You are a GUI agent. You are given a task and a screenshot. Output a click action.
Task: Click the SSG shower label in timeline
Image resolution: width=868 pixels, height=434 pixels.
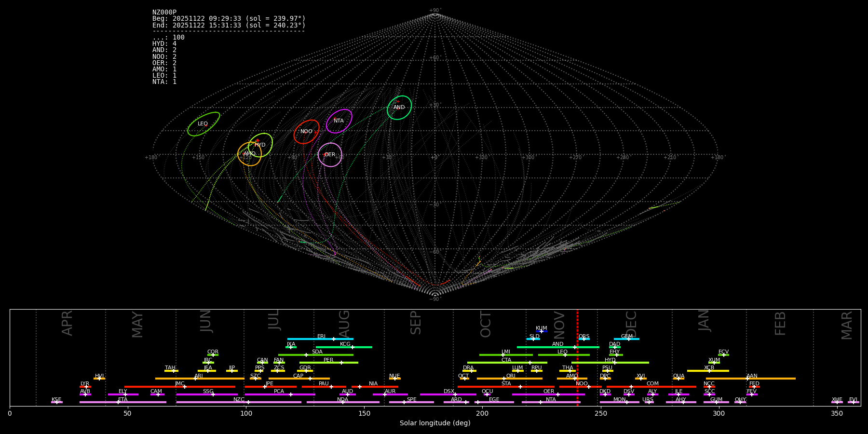[x=208, y=391]
